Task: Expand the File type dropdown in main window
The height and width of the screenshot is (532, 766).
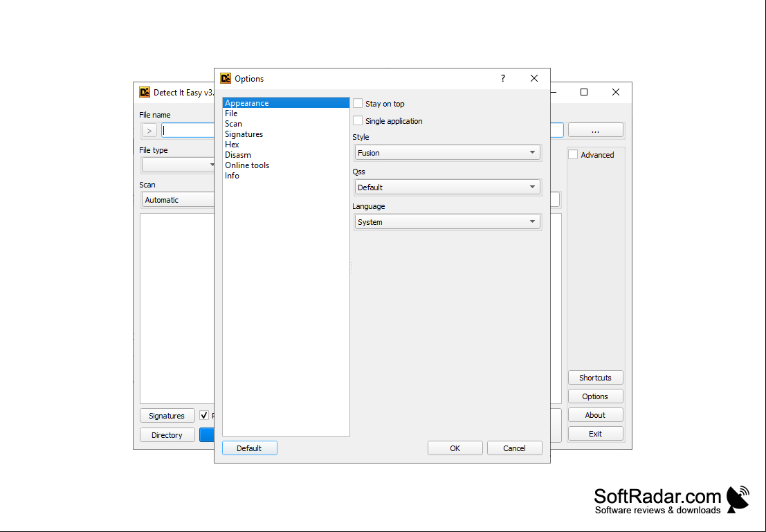Action: pos(179,165)
